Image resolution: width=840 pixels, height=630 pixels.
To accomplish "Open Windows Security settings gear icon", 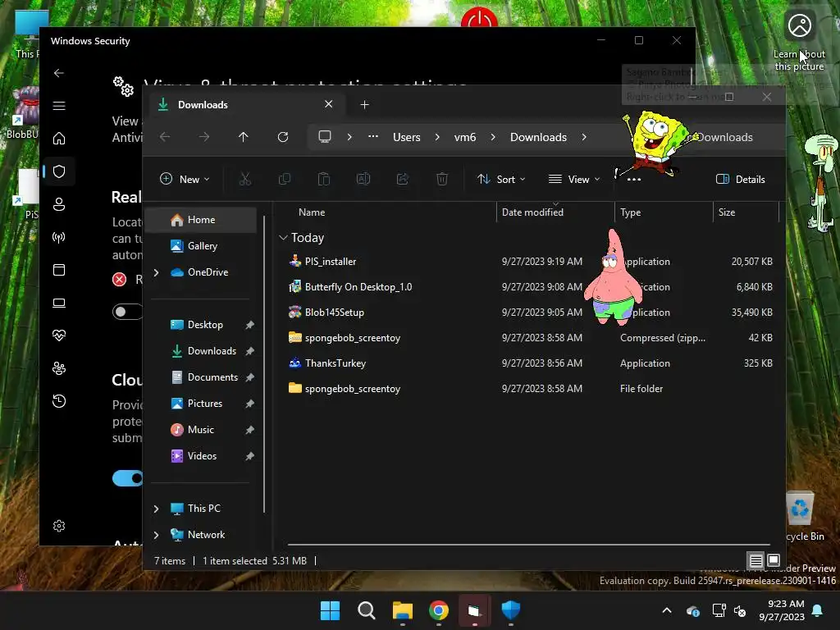I will point(59,526).
